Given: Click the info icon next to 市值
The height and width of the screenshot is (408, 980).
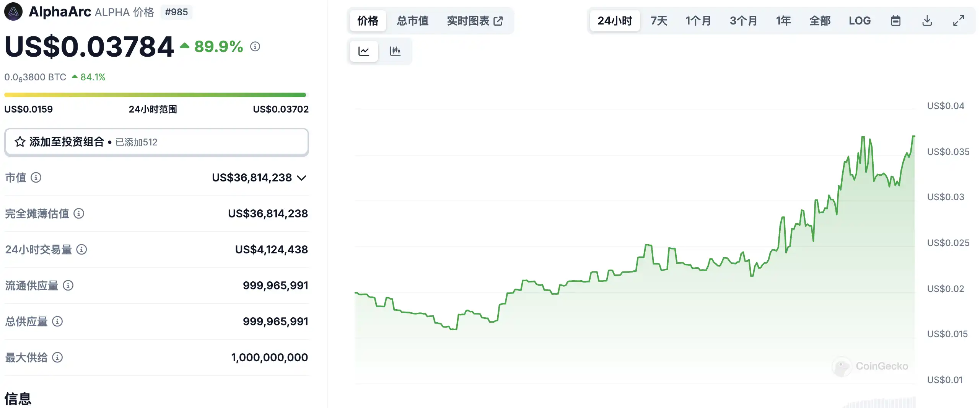Looking at the screenshot, I should tap(36, 178).
